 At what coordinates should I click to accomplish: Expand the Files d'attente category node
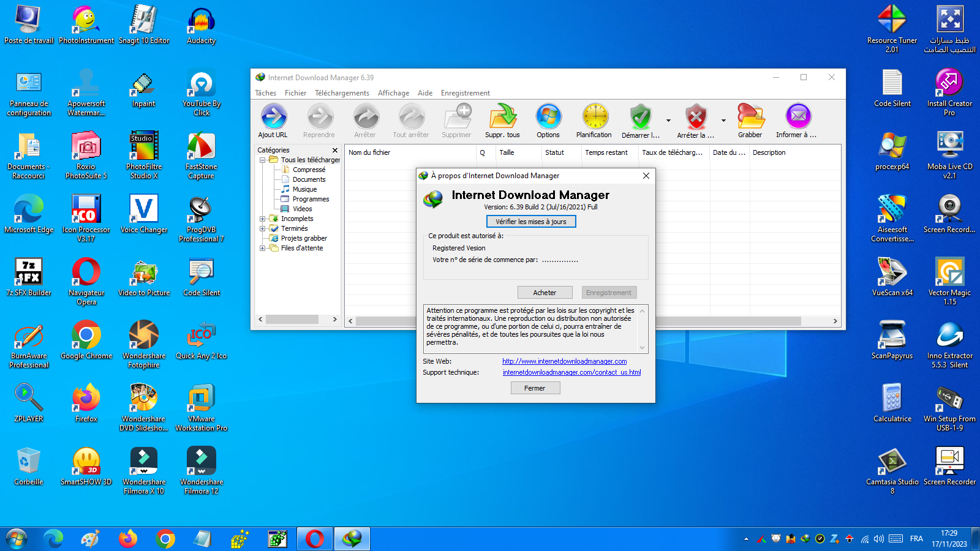pyautogui.click(x=262, y=248)
